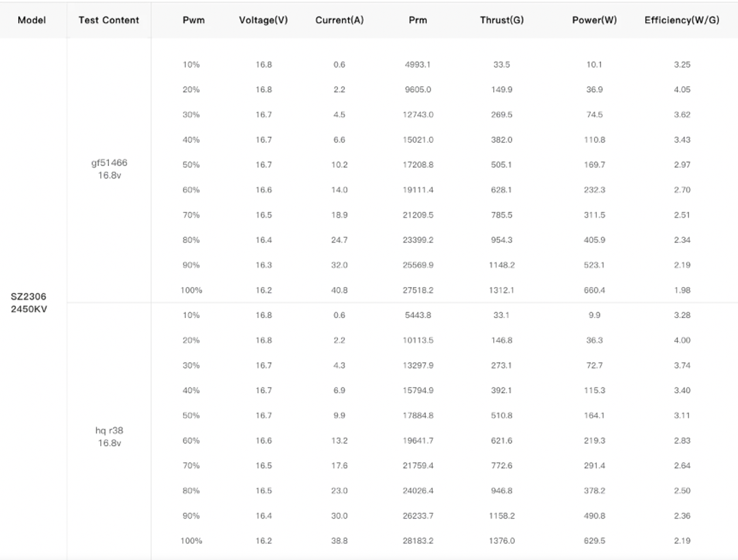Click the 4.05 efficiency value
The width and height of the screenshot is (738, 560).
(682, 90)
